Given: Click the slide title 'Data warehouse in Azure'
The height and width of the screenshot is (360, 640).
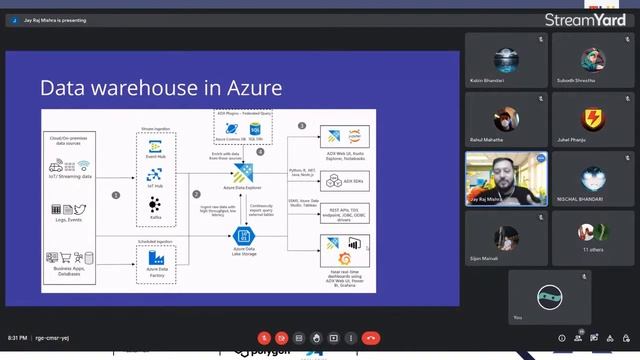Looking at the screenshot, I should click(x=161, y=88).
